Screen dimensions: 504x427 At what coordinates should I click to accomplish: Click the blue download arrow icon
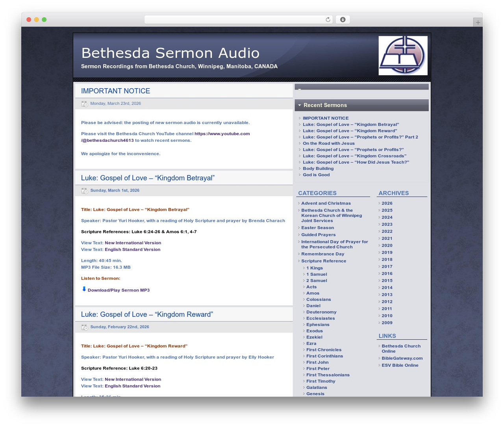(x=84, y=289)
